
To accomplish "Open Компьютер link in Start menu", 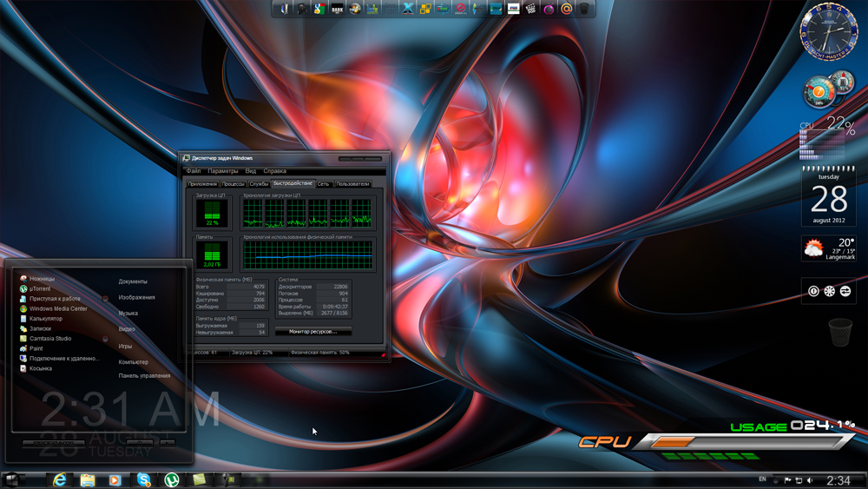I will (x=134, y=361).
